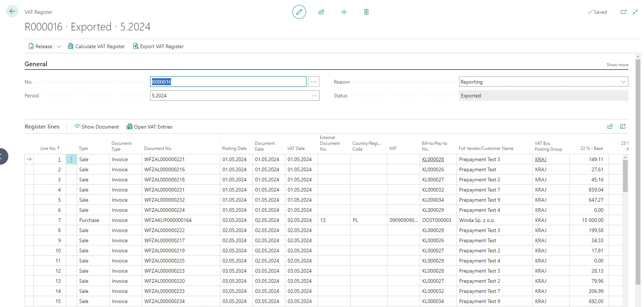
Task: Open Period field lookup ellipsis
Action: point(314,96)
